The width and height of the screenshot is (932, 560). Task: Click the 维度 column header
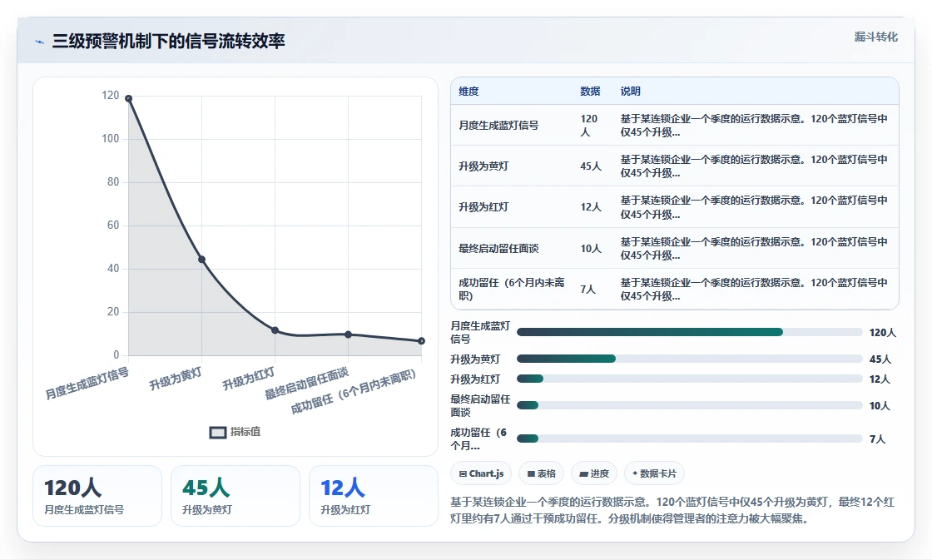tap(468, 91)
